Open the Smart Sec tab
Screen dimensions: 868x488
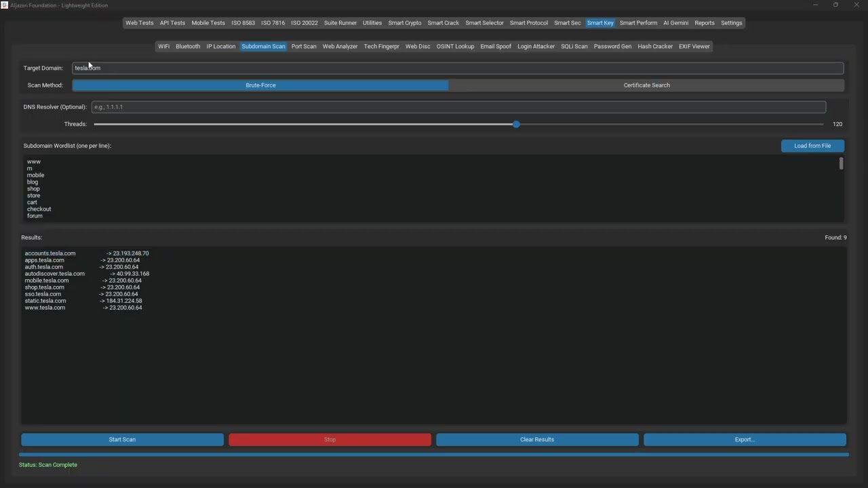568,23
